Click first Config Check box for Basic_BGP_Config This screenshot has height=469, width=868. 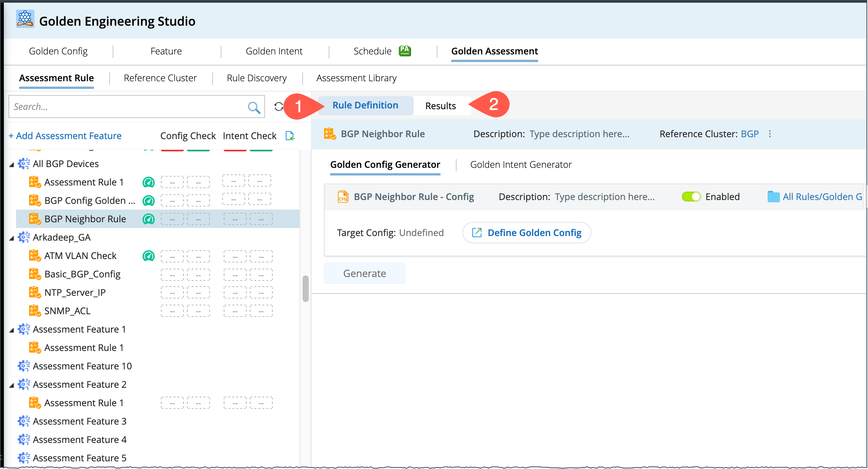point(172,274)
